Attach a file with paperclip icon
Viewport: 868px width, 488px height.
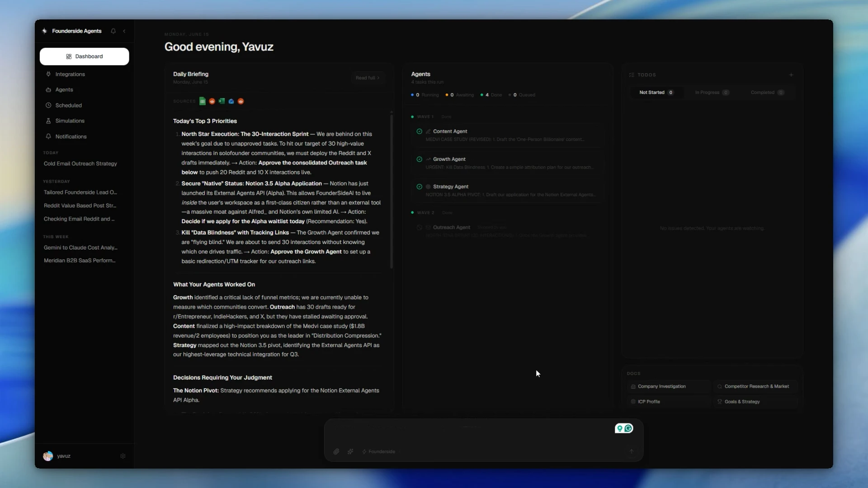(336, 452)
